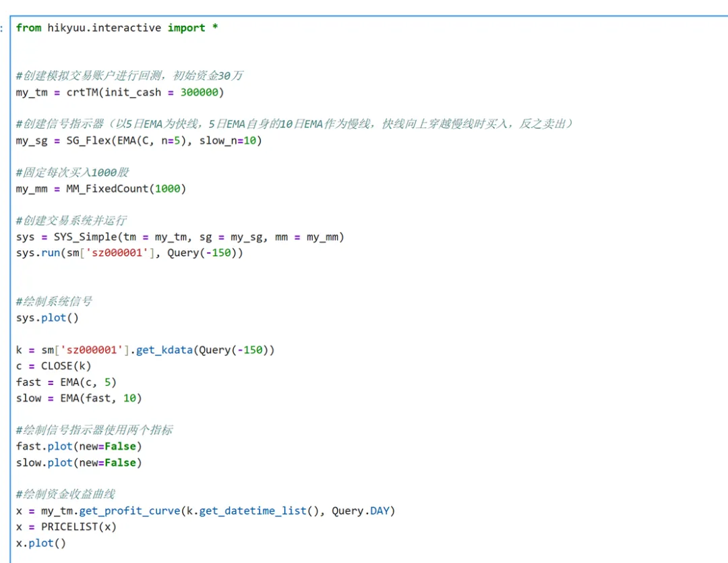Click the comment 绘制资金收益曲线
728x563 pixels.
point(65,494)
